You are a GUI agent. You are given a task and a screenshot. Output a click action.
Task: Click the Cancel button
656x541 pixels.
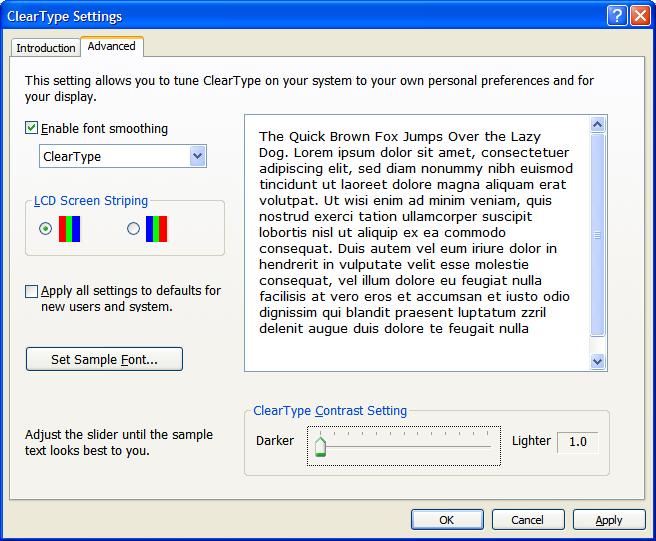point(528,520)
